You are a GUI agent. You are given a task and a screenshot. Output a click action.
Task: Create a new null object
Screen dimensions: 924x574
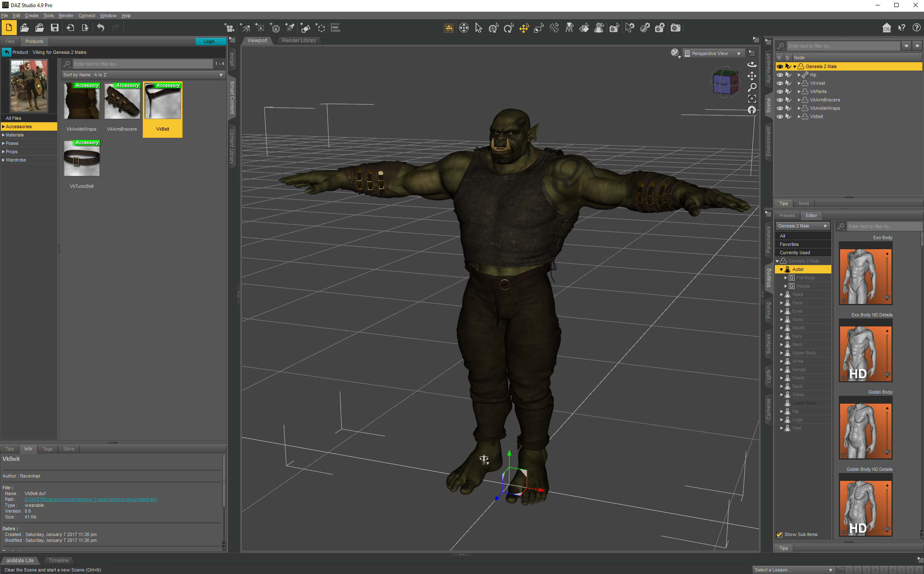[320, 28]
